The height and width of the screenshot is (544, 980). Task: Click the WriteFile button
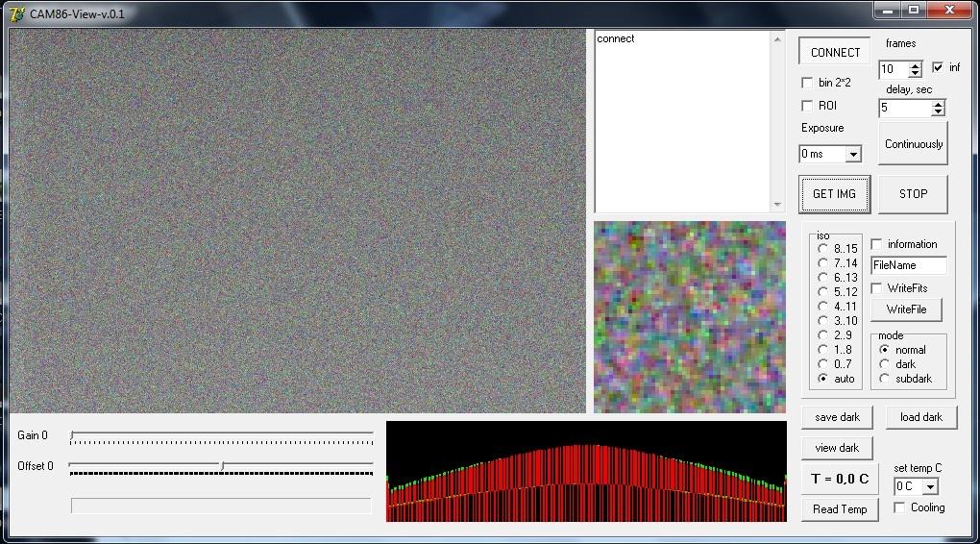coord(906,309)
